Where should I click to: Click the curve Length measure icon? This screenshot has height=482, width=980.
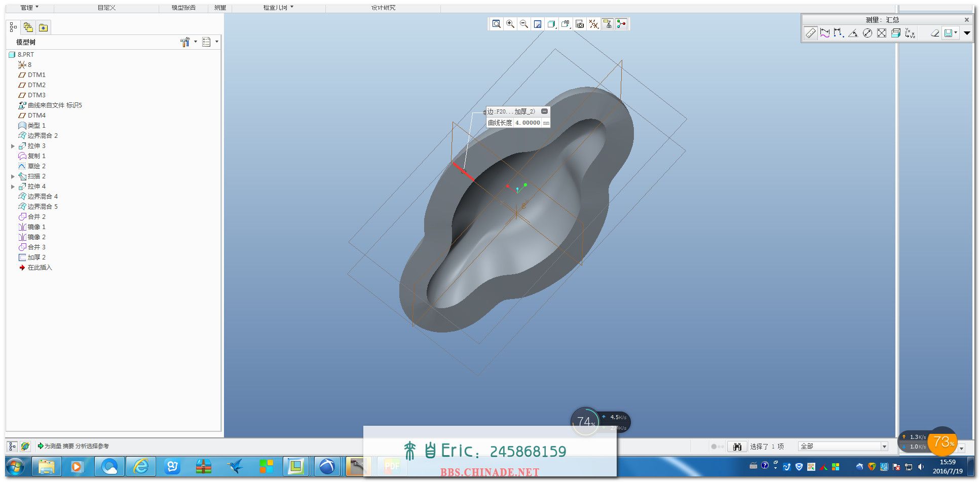(x=825, y=33)
